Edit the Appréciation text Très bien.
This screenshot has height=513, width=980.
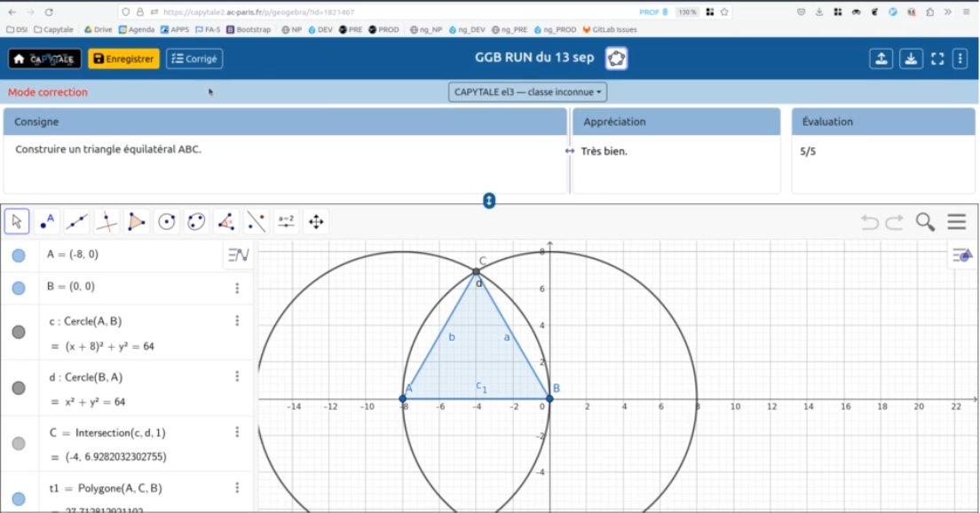pos(604,151)
